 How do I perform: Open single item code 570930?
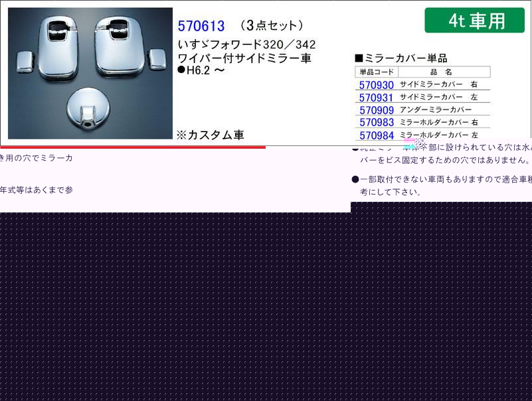pos(377,85)
